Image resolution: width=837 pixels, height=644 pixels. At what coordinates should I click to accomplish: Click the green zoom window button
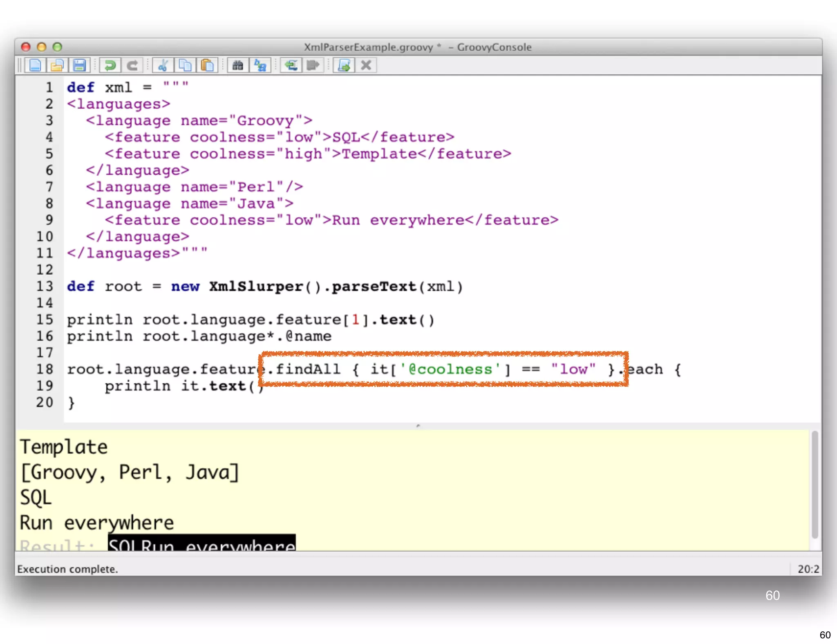coord(57,47)
